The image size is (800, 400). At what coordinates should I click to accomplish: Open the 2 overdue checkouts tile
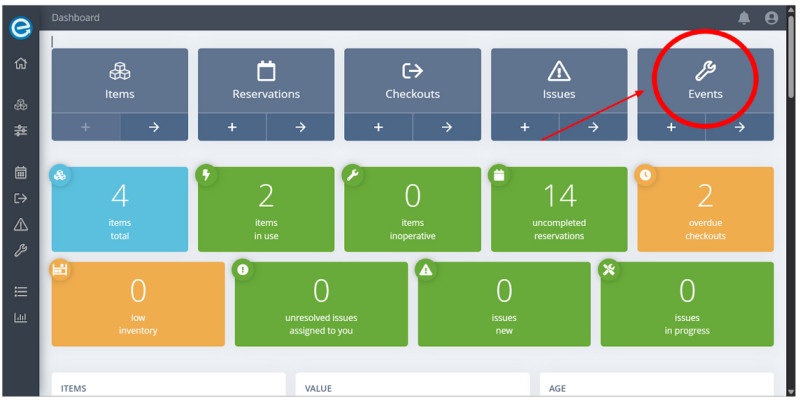pos(706,209)
